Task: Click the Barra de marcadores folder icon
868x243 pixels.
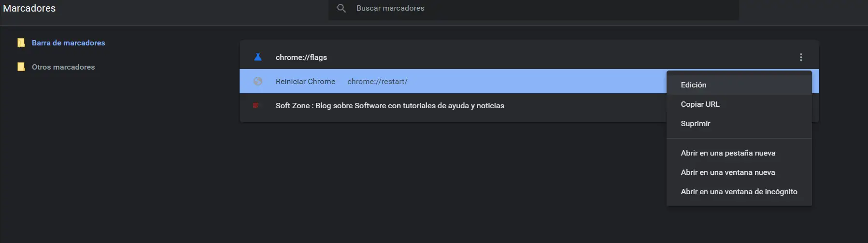Action: click(21, 43)
